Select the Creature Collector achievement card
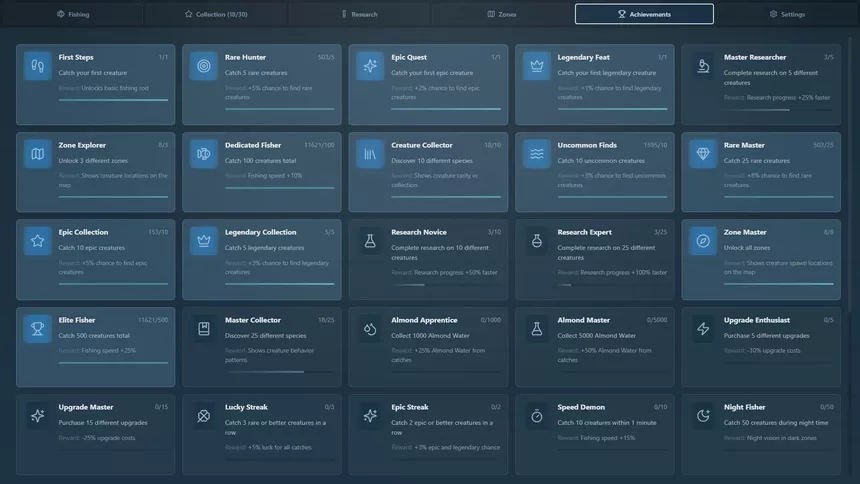Image resolution: width=860 pixels, height=484 pixels. click(x=428, y=172)
